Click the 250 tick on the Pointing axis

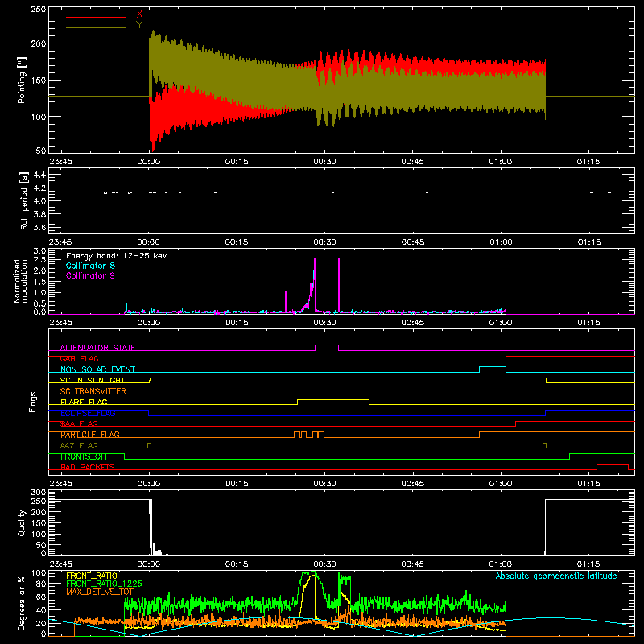coord(39,9)
